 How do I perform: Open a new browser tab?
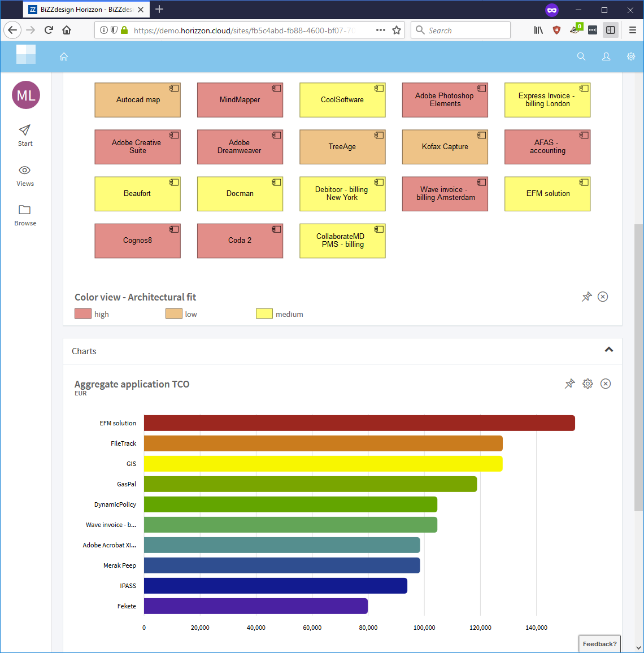(x=159, y=9)
